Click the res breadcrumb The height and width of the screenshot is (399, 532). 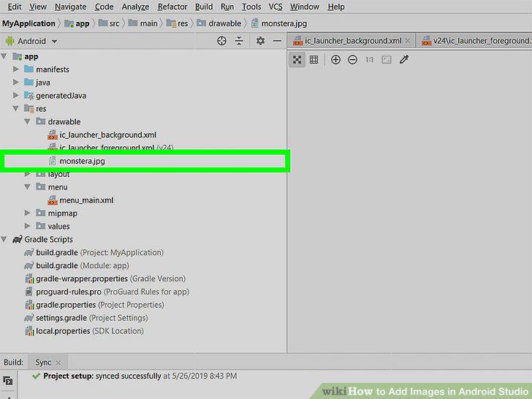coord(177,23)
